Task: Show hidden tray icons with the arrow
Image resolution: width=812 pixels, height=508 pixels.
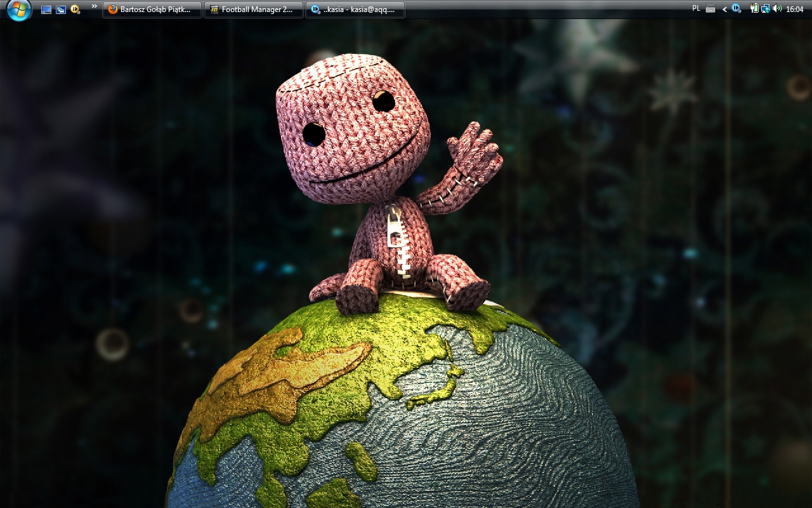Action: (724, 10)
